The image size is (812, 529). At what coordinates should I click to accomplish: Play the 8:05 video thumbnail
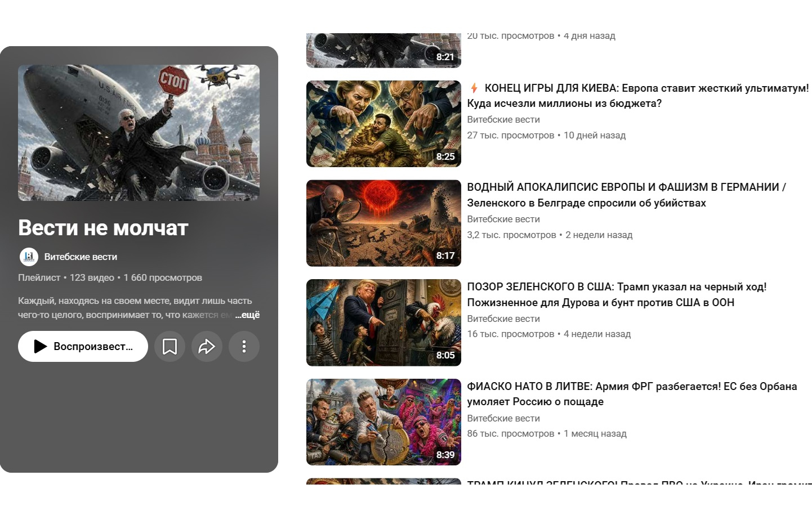click(383, 323)
